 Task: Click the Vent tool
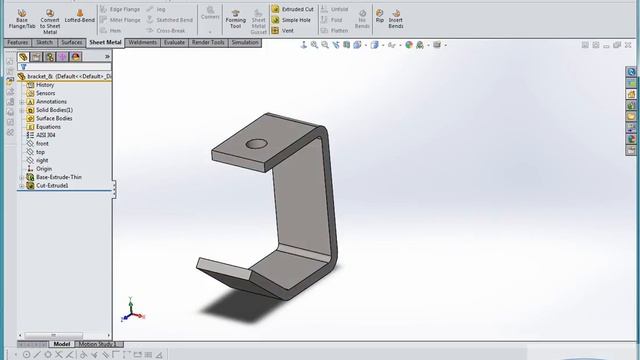(283, 31)
